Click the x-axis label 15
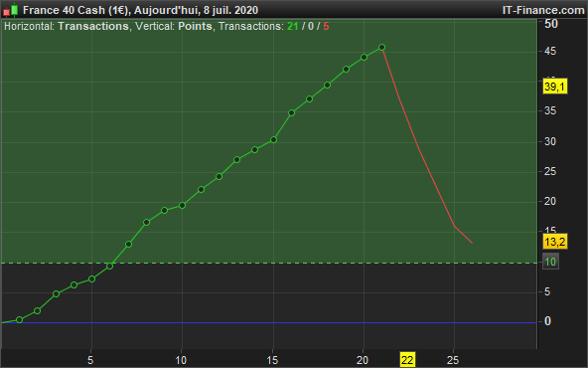The image size is (588, 368). tap(272, 360)
